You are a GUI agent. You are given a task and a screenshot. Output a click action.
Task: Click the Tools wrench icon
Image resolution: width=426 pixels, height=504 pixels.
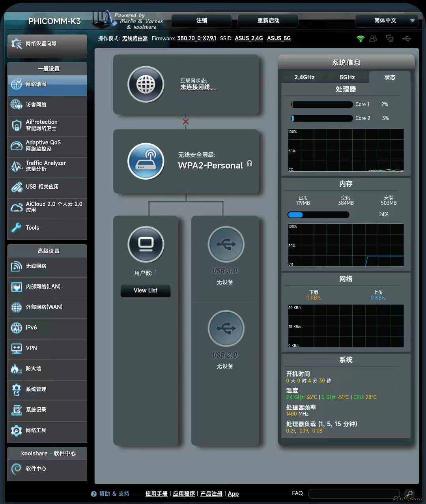(x=16, y=228)
